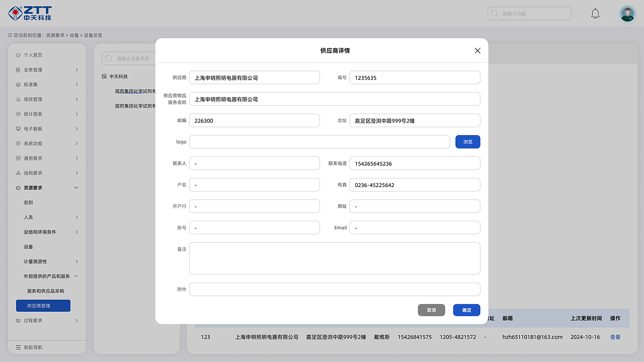This screenshot has height=362, width=644.
Task: Open 绩效管理 using its person icon
Action: [x=19, y=99]
